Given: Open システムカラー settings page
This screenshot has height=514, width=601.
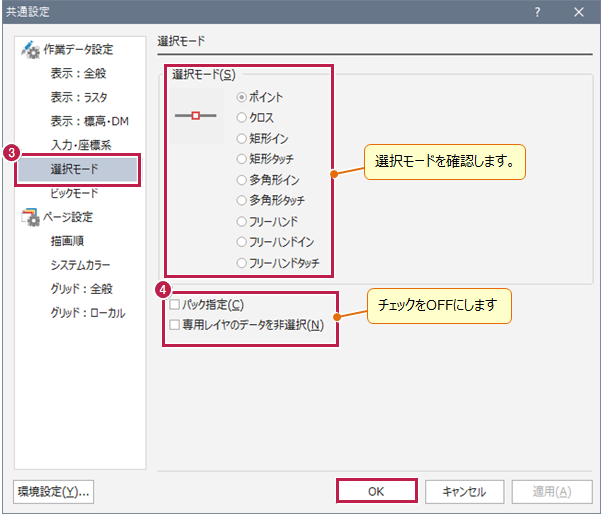Looking at the screenshot, I should [80, 265].
